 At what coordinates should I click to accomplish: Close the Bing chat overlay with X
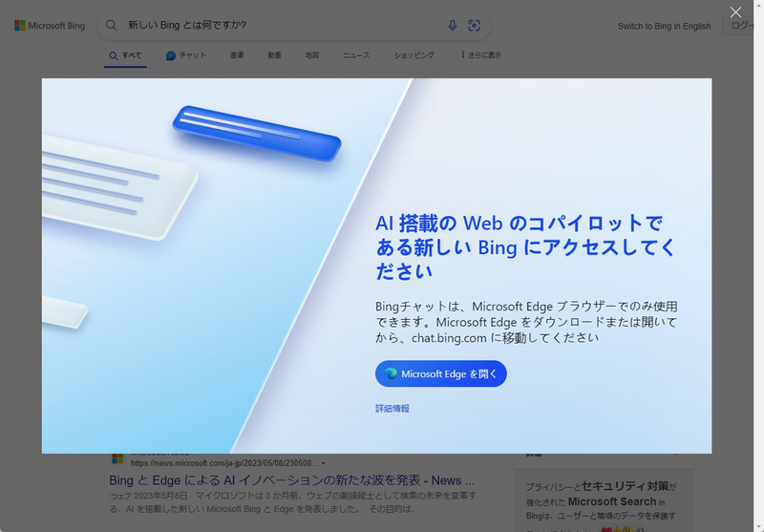point(735,12)
